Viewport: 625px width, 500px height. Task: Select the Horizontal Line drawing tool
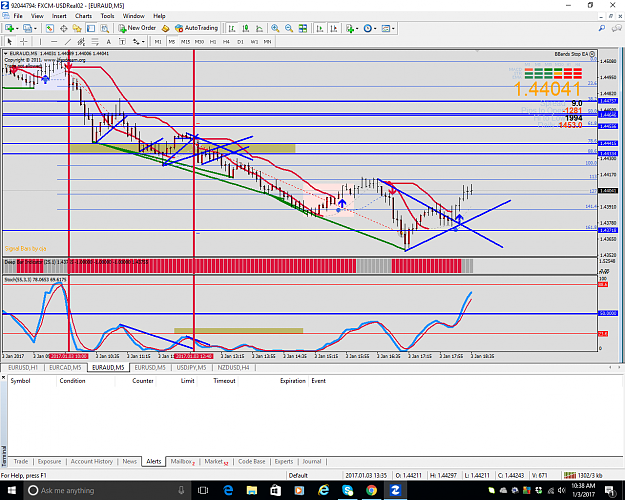pos(54,41)
